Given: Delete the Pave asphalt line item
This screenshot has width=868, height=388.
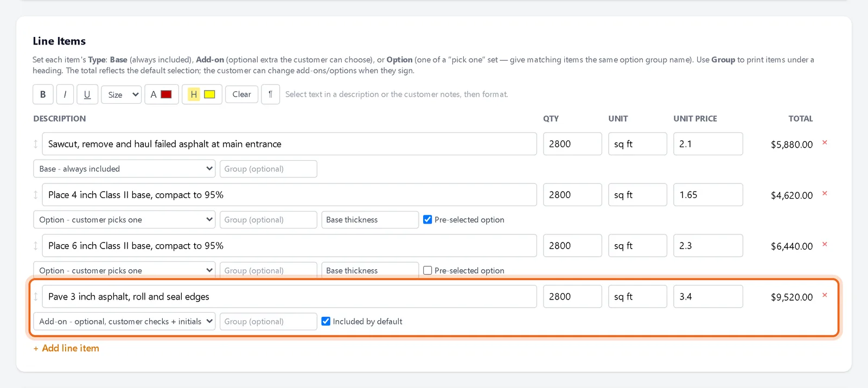Looking at the screenshot, I should point(825,296).
